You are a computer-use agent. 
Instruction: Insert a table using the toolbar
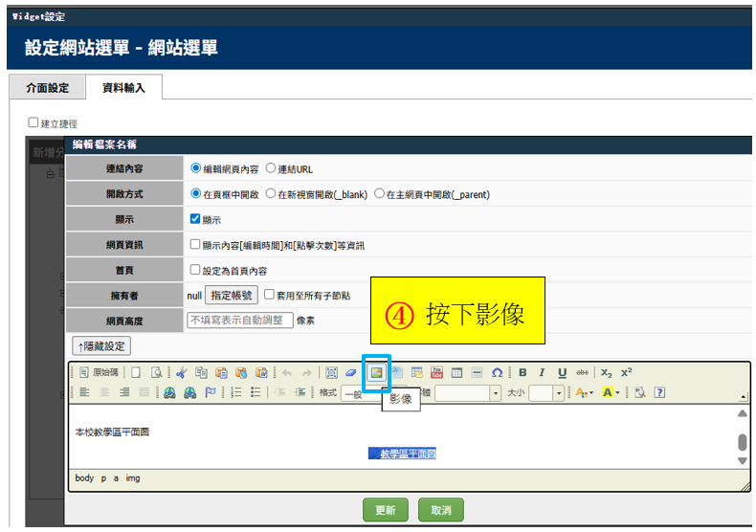click(456, 372)
